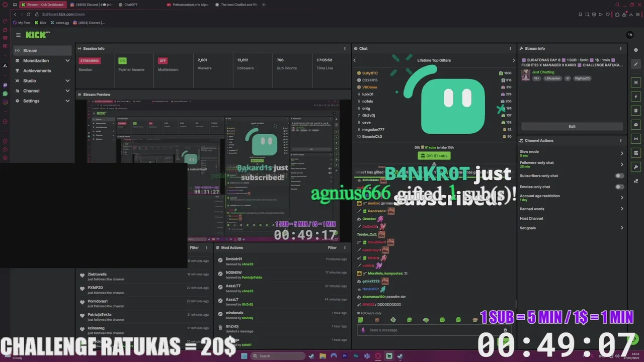The image size is (644, 362).
Task: Open Mod Actions Filter
Action: (x=332, y=248)
